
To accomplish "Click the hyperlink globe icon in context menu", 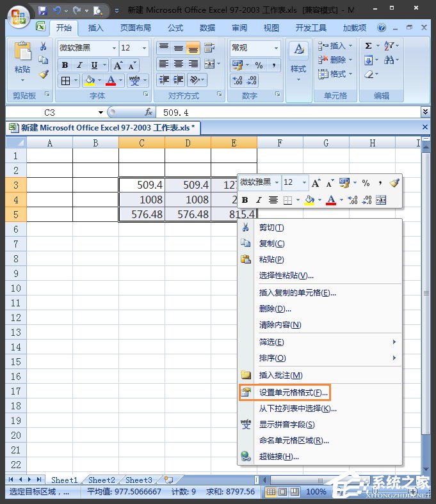I will [246, 456].
